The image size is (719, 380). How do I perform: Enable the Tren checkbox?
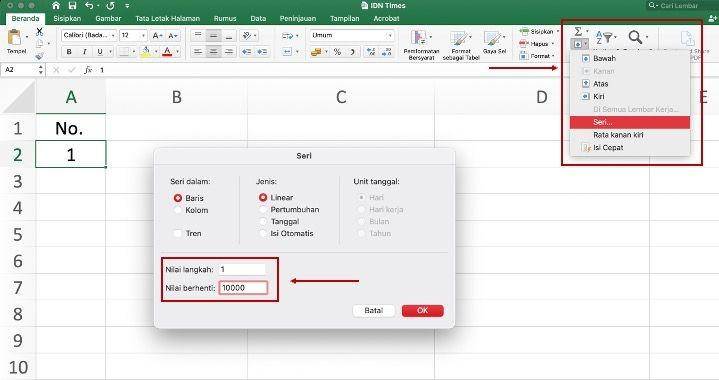178,233
